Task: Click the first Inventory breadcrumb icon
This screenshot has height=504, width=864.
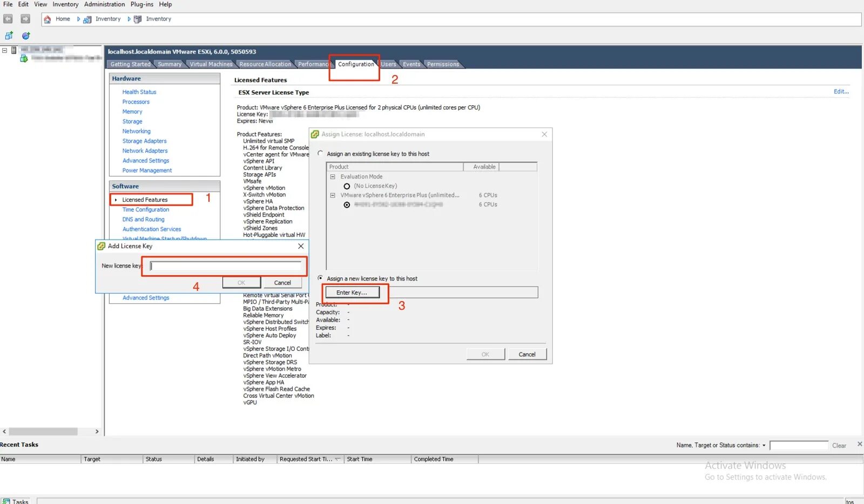Action: [87, 19]
